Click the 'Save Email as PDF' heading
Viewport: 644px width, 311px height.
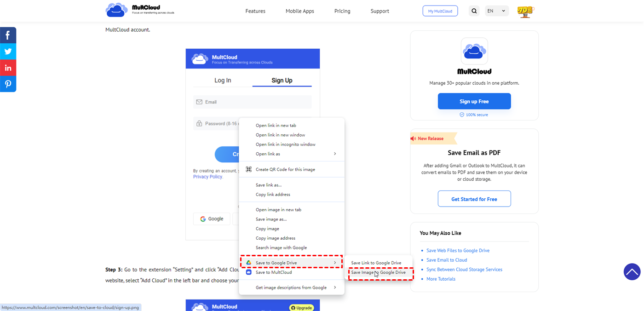[x=474, y=153]
